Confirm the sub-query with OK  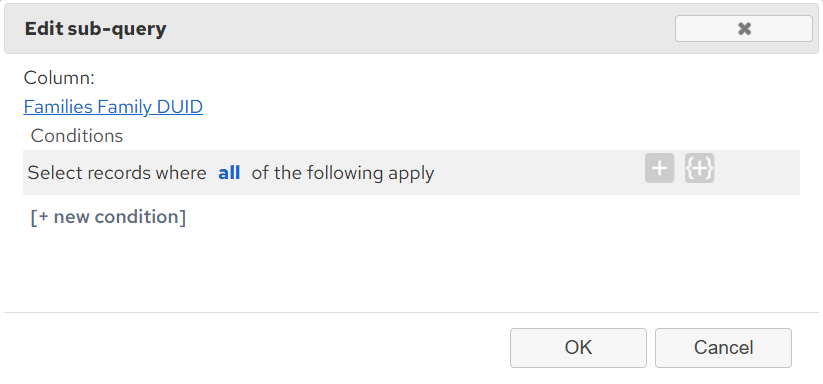(578, 348)
